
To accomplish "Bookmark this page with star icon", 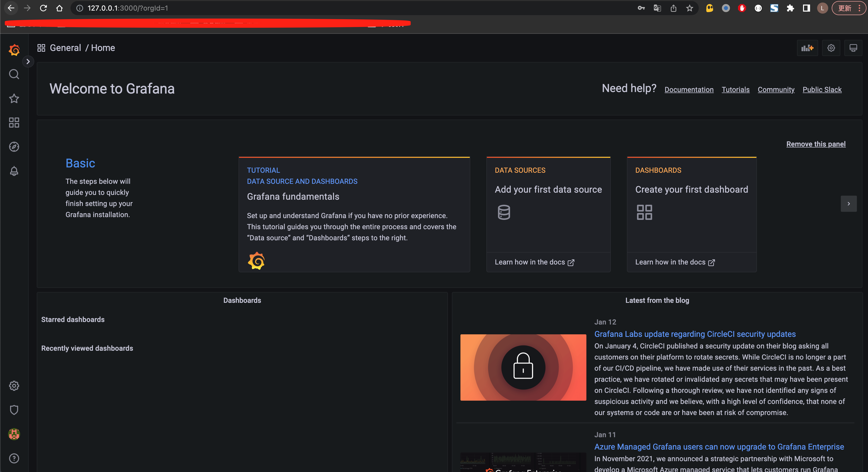I will click(689, 8).
